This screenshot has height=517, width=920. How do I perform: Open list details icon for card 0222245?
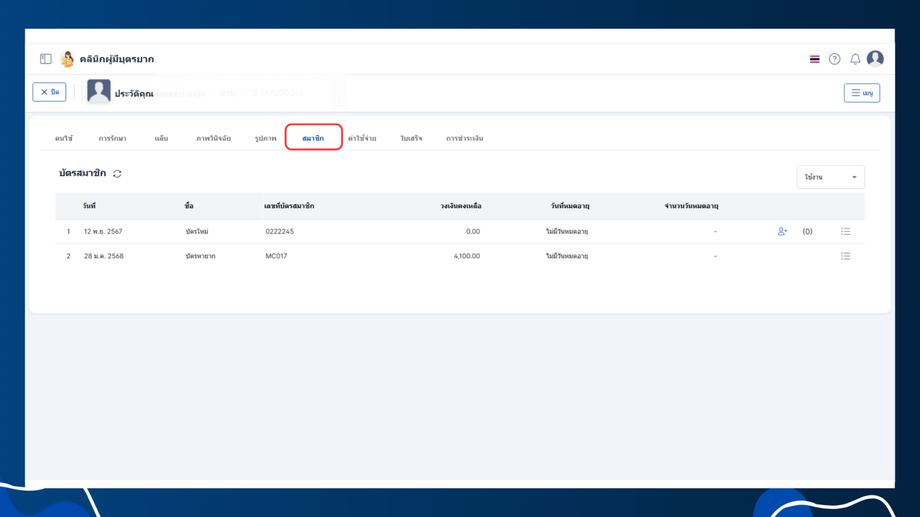pyautogui.click(x=845, y=231)
